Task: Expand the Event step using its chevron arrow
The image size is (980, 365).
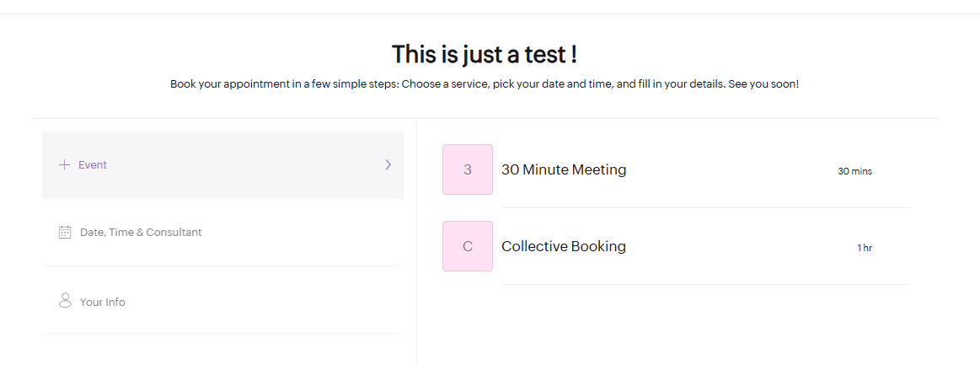Action: (x=388, y=165)
